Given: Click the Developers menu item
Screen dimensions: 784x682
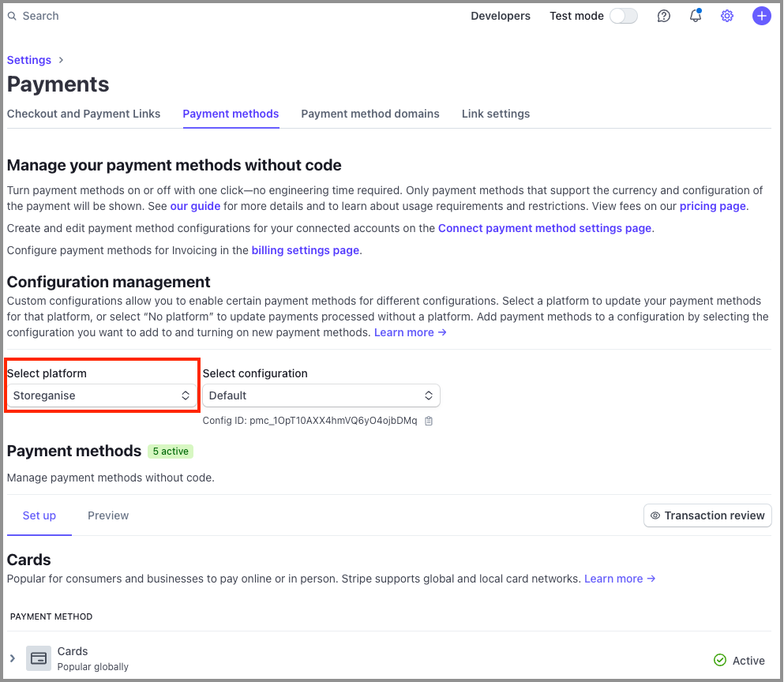Looking at the screenshot, I should coord(501,16).
